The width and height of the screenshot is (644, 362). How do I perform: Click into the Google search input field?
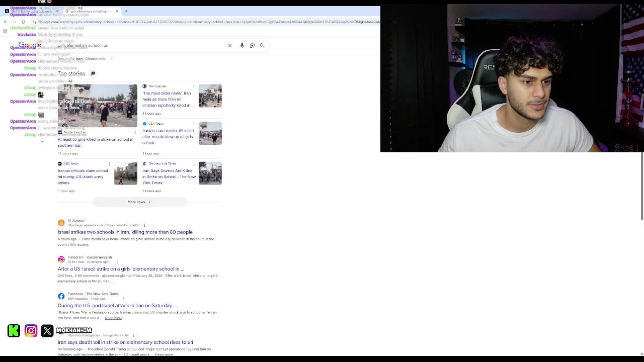coord(141,45)
